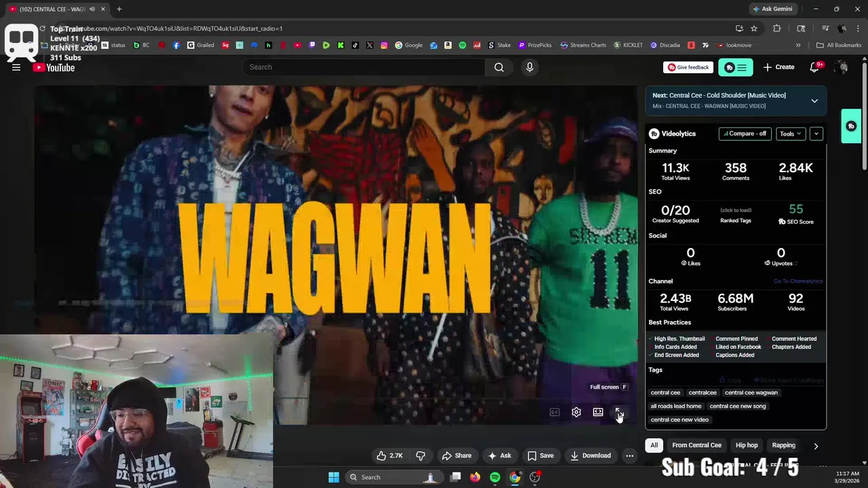Open the All Bookmarks folder
This screenshot has height=488, width=868.
click(x=839, y=45)
